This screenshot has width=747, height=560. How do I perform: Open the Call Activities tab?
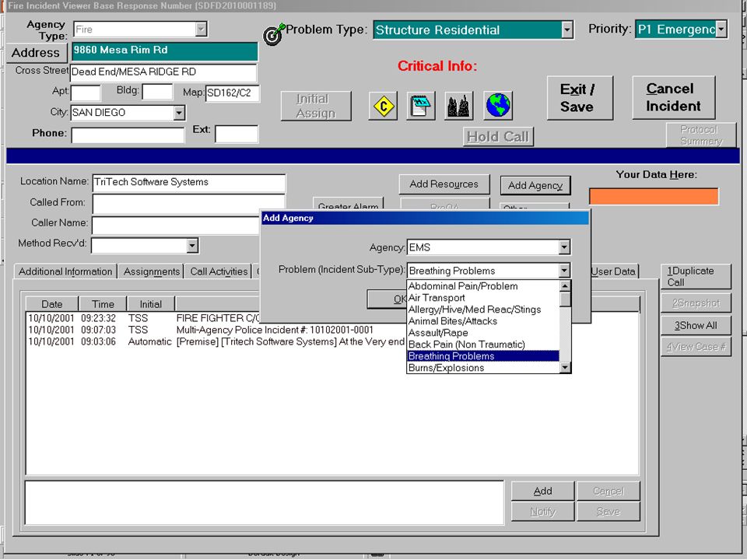[x=219, y=271]
